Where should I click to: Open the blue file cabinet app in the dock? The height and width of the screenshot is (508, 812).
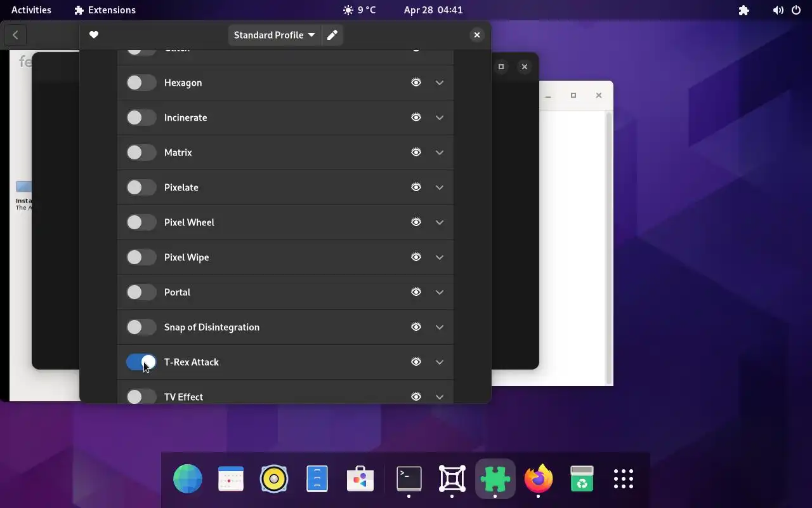[317, 479]
